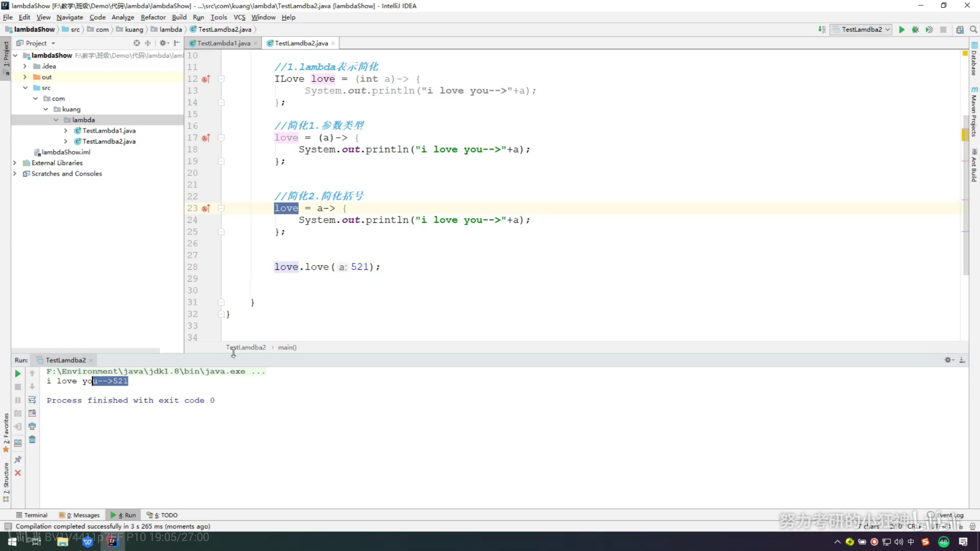Collapse lambdaShow root tree node
980x551 pixels.
pos(15,55)
